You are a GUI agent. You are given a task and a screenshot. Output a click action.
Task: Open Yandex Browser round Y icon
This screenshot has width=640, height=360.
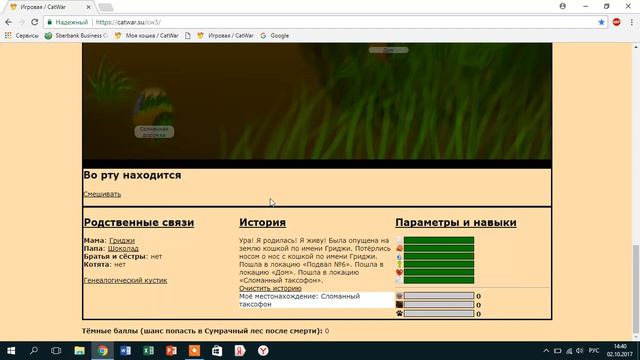(x=263, y=351)
